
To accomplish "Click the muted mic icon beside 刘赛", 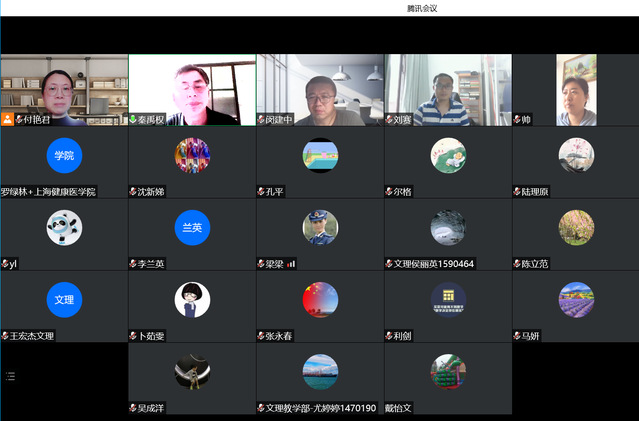I will (390, 119).
